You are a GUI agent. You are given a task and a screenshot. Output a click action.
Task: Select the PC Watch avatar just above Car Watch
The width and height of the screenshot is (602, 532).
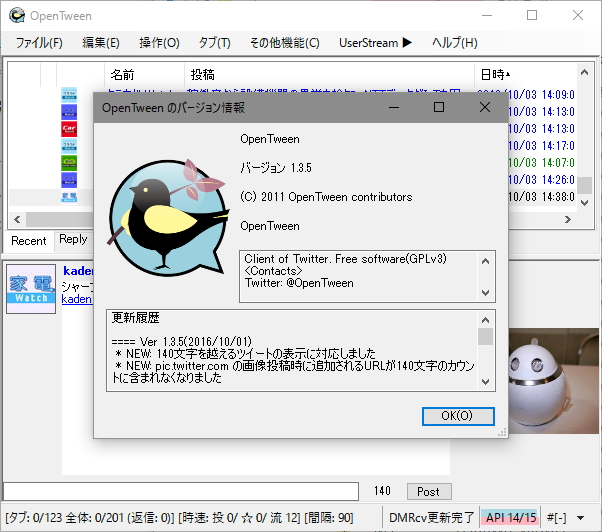click(x=69, y=112)
